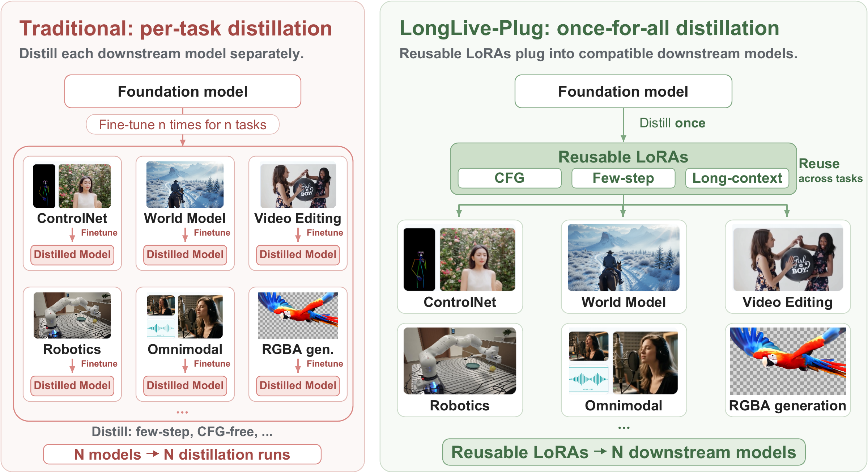Click the Finetune label under Traditional Video Editing
The image size is (868, 473).
pyautogui.click(x=325, y=233)
